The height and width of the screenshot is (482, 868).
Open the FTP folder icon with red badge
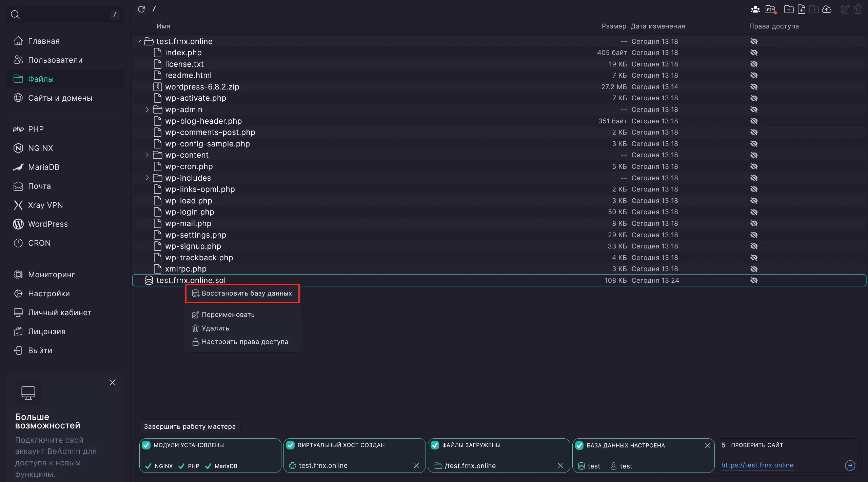coord(770,9)
